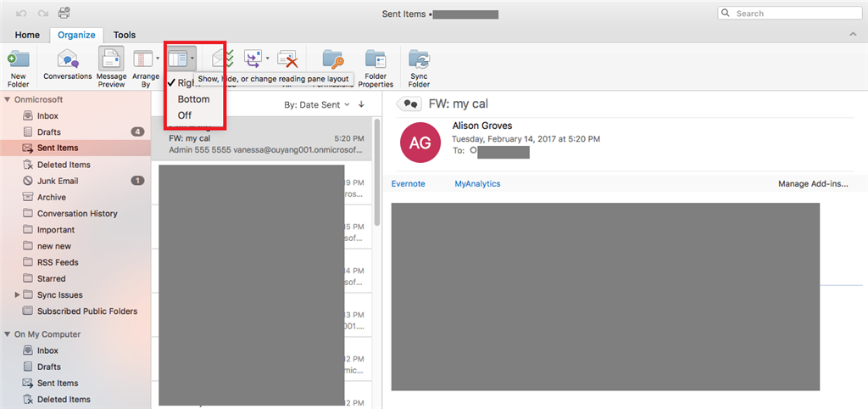Toggle the Conversations view button
Image resolution: width=868 pixels, height=409 pixels.
pos(68,66)
